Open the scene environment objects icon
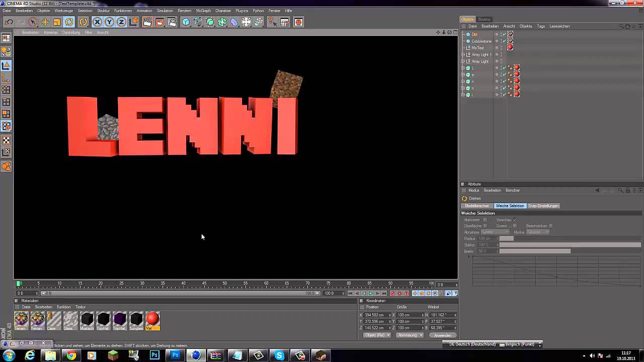Image resolution: width=644 pixels, height=362 pixels. click(x=247, y=22)
